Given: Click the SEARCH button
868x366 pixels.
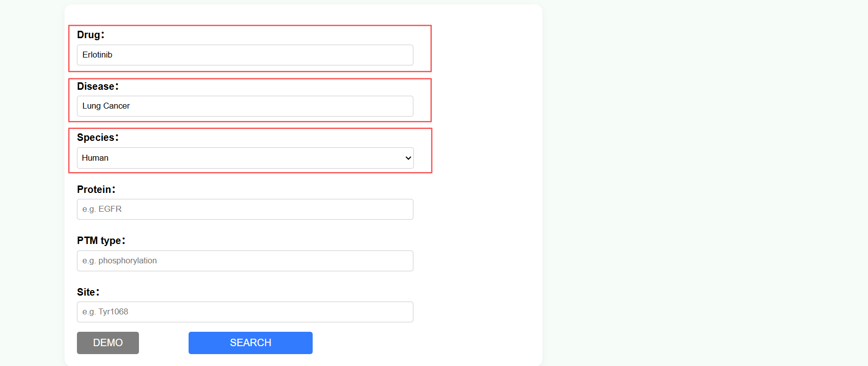Looking at the screenshot, I should coord(251,343).
